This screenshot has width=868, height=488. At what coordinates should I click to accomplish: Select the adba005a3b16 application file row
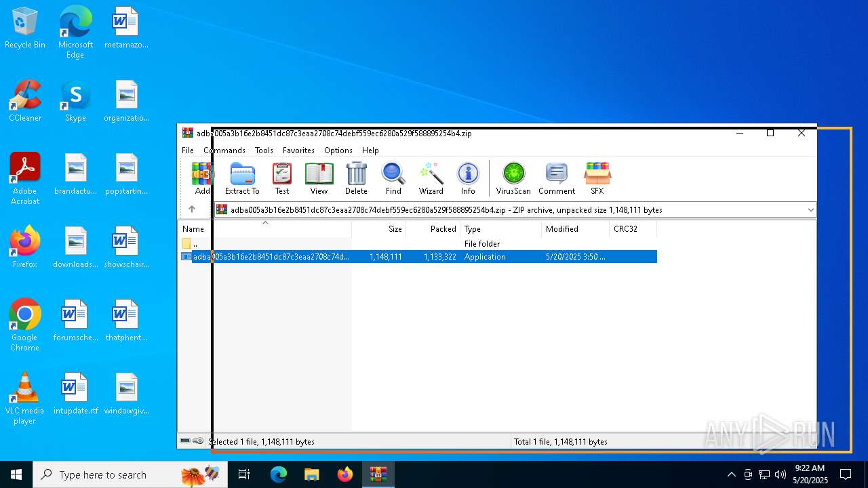coord(418,257)
